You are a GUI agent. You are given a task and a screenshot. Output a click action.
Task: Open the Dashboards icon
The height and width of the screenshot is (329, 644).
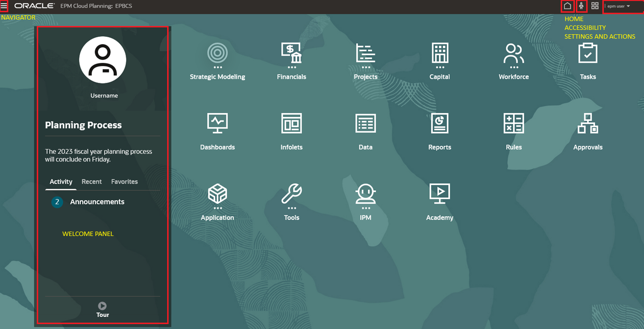tap(218, 123)
